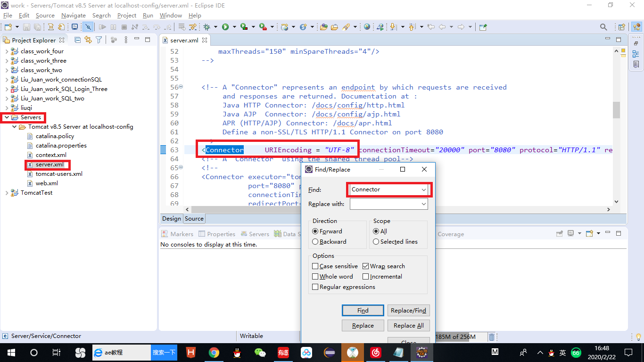
Task: Click the Replace/Find button
Action: [408, 311]
